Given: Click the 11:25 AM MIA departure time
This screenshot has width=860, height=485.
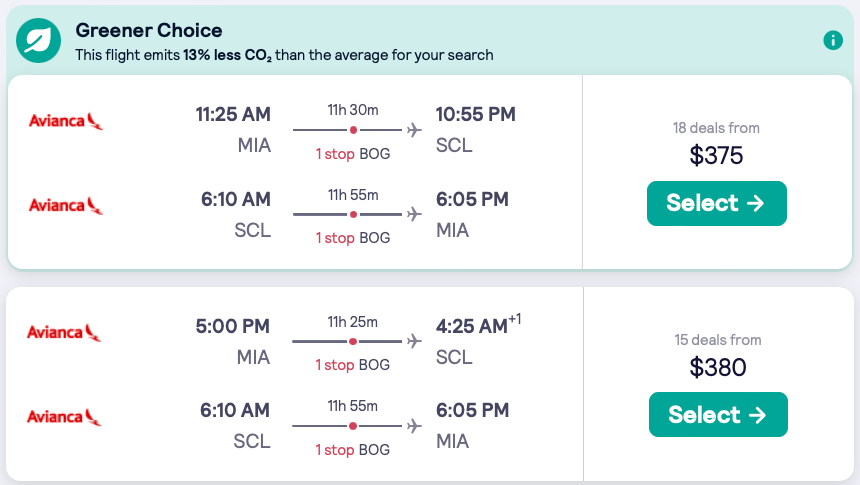Looking at the screenshot, I should point(233,114).
